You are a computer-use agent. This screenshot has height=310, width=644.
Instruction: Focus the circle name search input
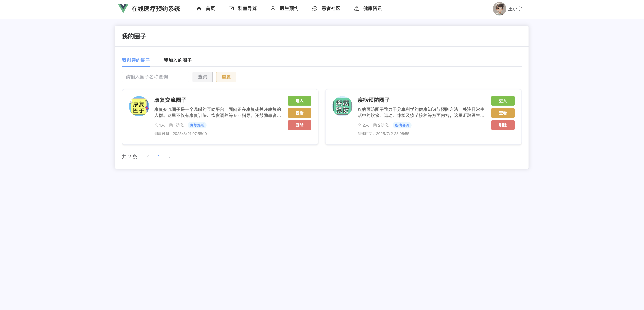pyautogui.click(x=155, y=77)
